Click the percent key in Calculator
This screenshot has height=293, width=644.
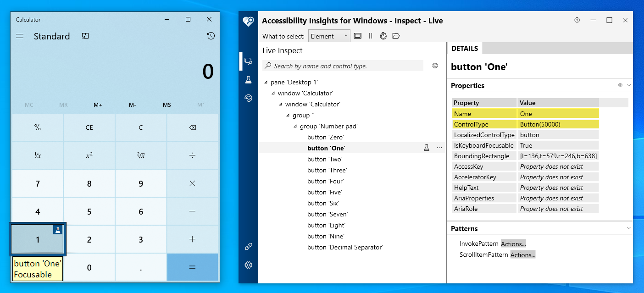coord(38,127)
